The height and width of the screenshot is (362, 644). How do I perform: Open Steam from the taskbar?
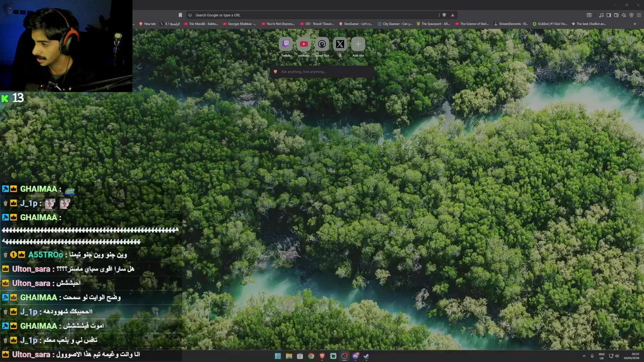click(366, 356)
